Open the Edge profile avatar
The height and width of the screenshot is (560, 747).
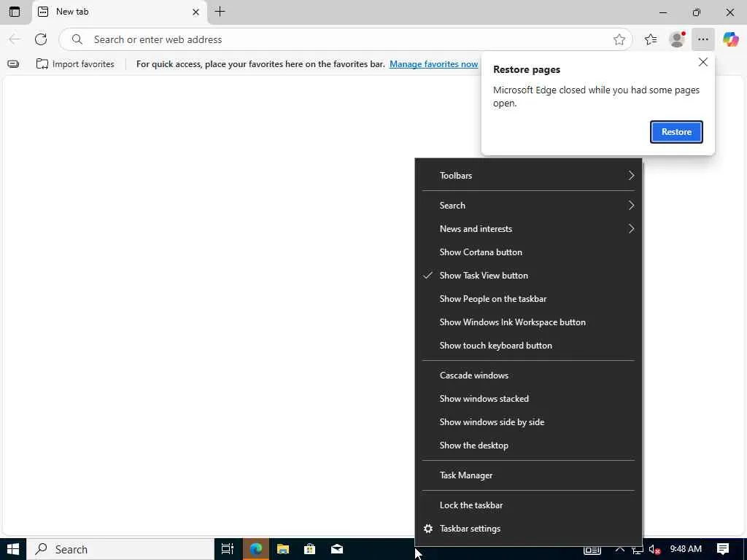tap(676, 39)
